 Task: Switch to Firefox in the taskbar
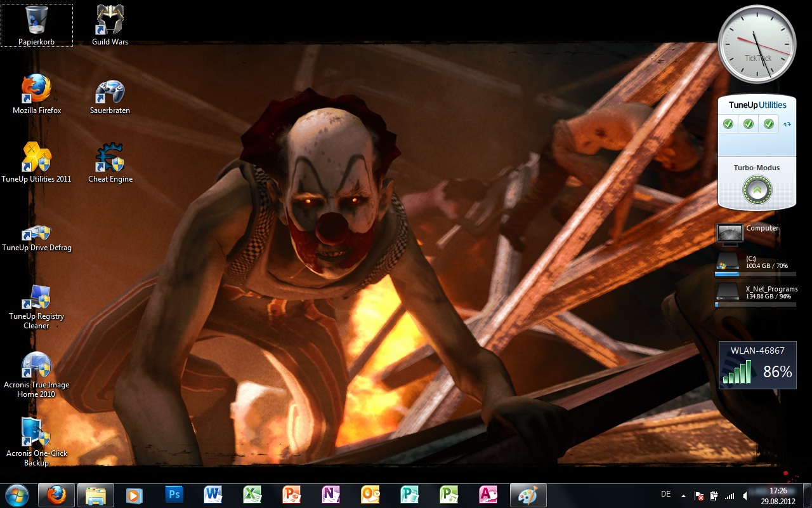56,495
